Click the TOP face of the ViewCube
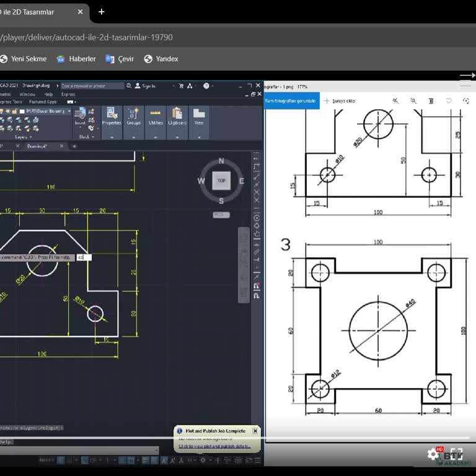476x476 pixels. (221, 180)
